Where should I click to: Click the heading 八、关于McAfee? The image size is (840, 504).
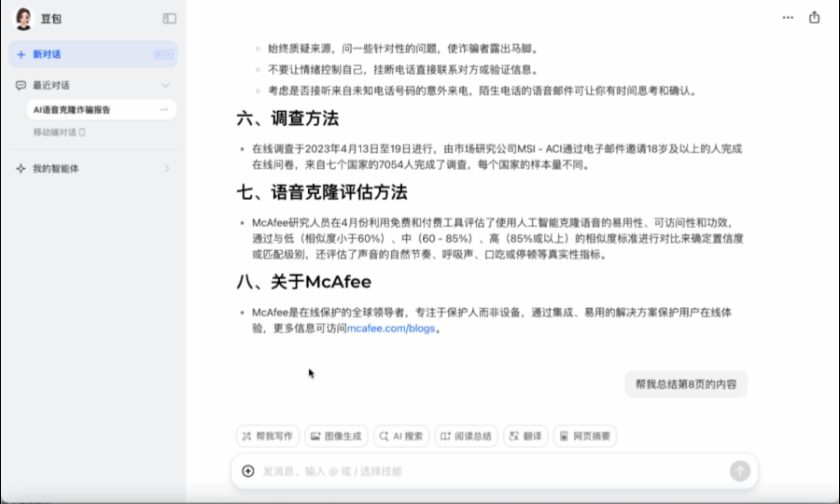[x=303, y=282]
